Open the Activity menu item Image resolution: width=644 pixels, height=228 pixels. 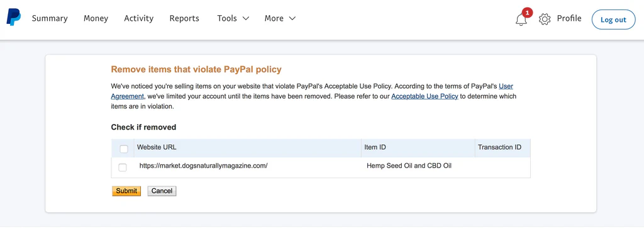pyautogui.click(x=139, y=18)
